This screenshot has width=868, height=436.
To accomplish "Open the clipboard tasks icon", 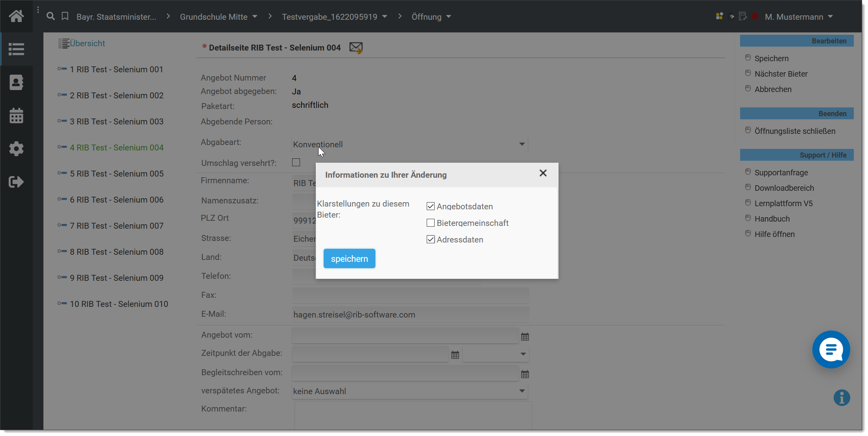I will (x=732, y=17).
